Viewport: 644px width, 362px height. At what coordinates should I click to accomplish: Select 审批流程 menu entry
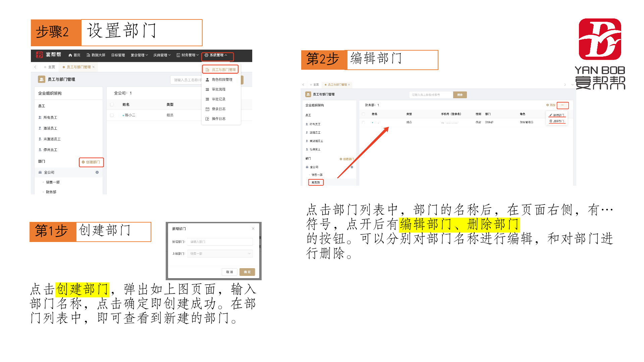pos(218,89)
